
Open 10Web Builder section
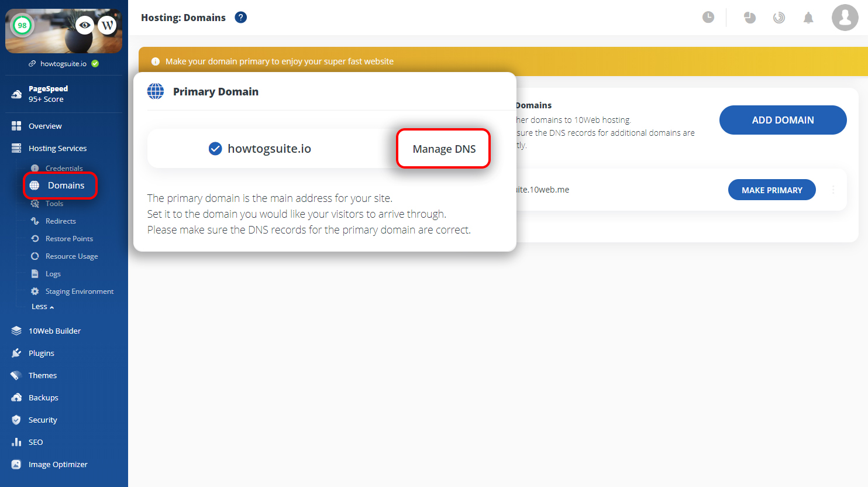point(54,331)
